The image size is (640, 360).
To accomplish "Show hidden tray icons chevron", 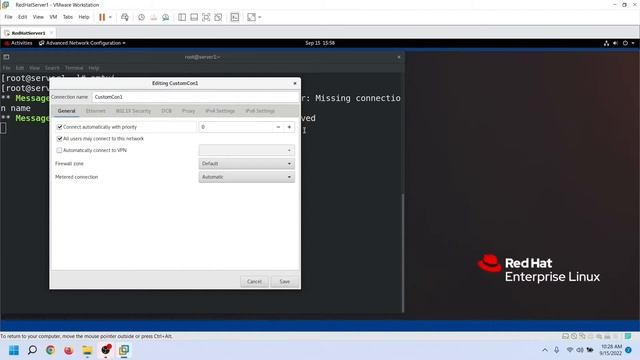I will [x=545, y=350].
